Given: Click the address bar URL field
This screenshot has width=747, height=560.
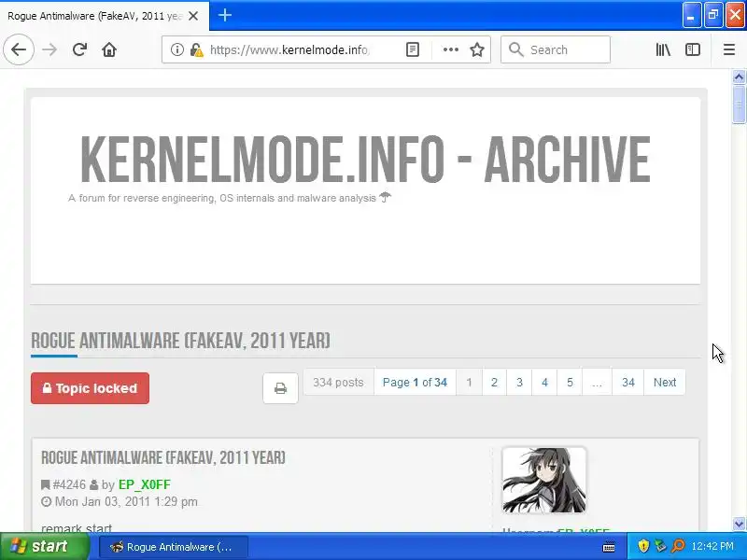Looking at the screenshot, I should [289, 49].
